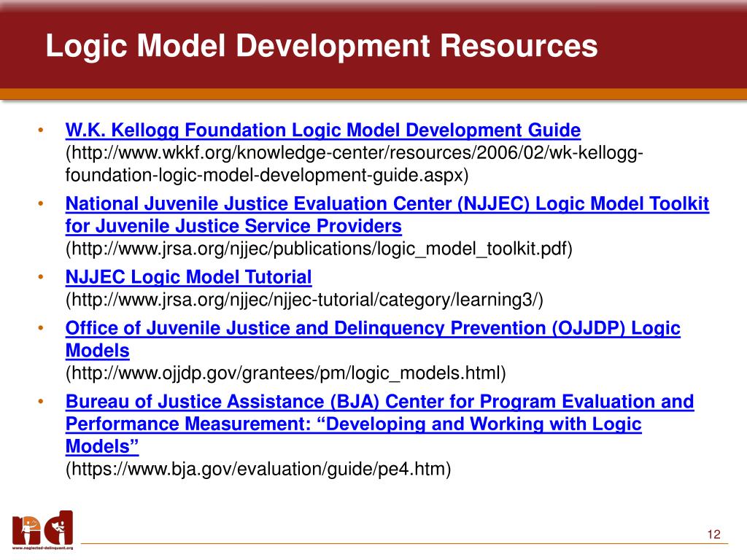The image size is (747, 560).
Task: Select the bja.gov pe4.htm URL text
Action: click(258, 469)
